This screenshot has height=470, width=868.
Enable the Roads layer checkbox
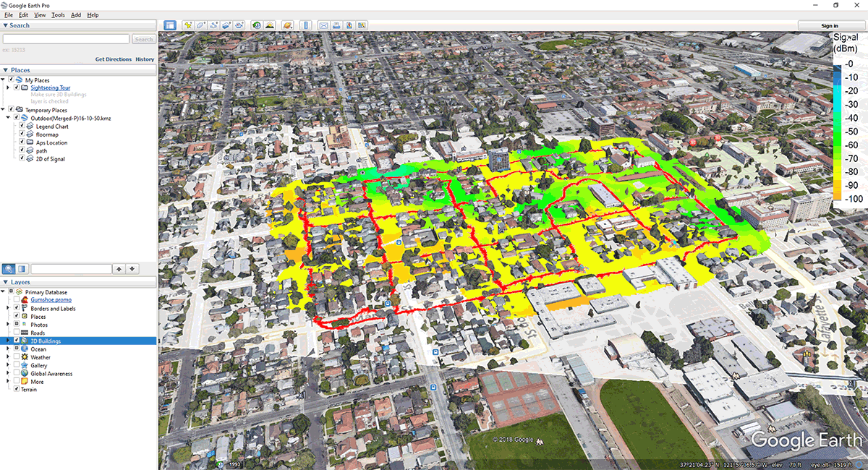point(17,333)
